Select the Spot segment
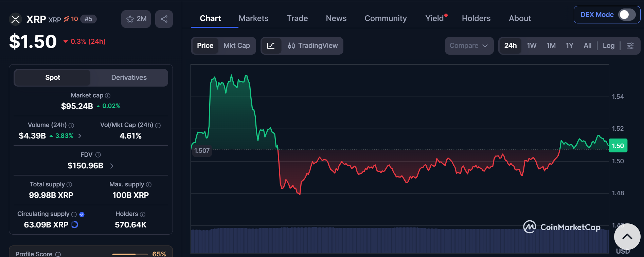The image size is (644, 257). [53, 77]
